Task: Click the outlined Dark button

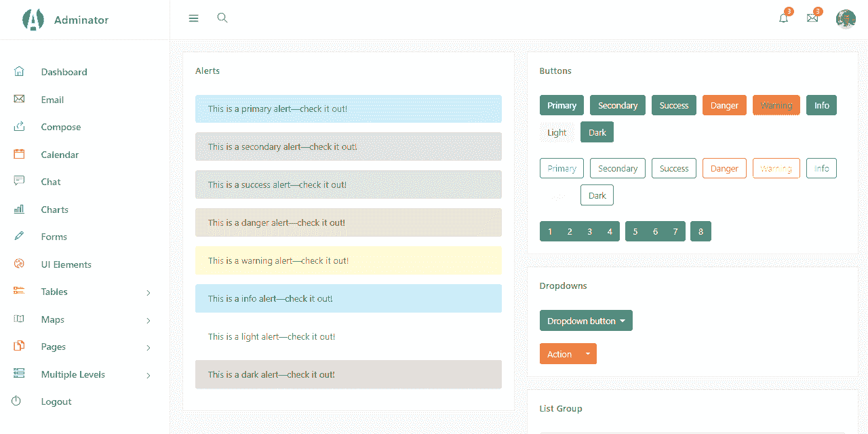Action: (597, 195)
